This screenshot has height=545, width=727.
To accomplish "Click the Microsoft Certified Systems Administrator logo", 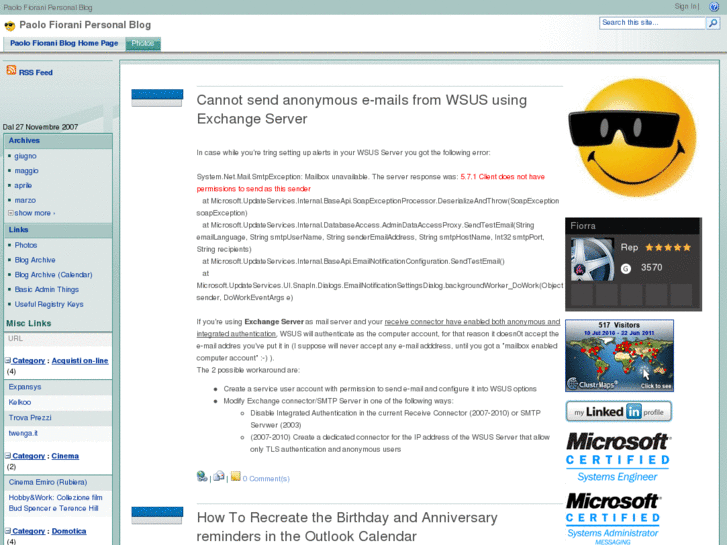I will pyautogui.click(x=613, y=518).
